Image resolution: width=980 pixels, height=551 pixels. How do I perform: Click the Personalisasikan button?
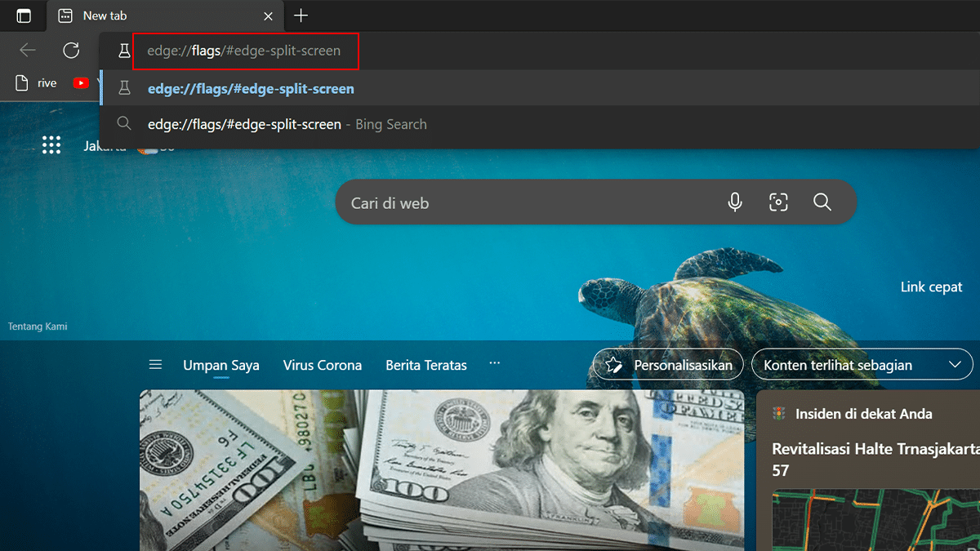click(668, 365)
